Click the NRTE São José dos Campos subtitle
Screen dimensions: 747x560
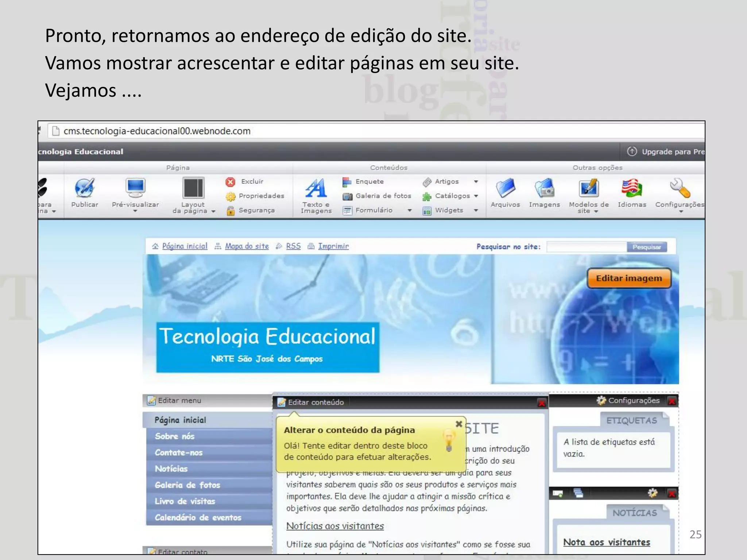point(267,359)
